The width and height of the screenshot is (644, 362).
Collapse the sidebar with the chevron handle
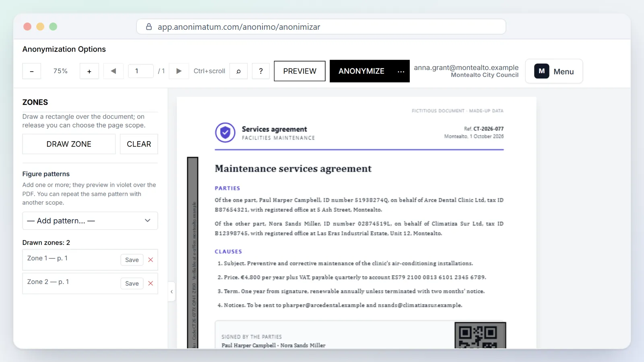pyautogui.click(x=172, y=292)
